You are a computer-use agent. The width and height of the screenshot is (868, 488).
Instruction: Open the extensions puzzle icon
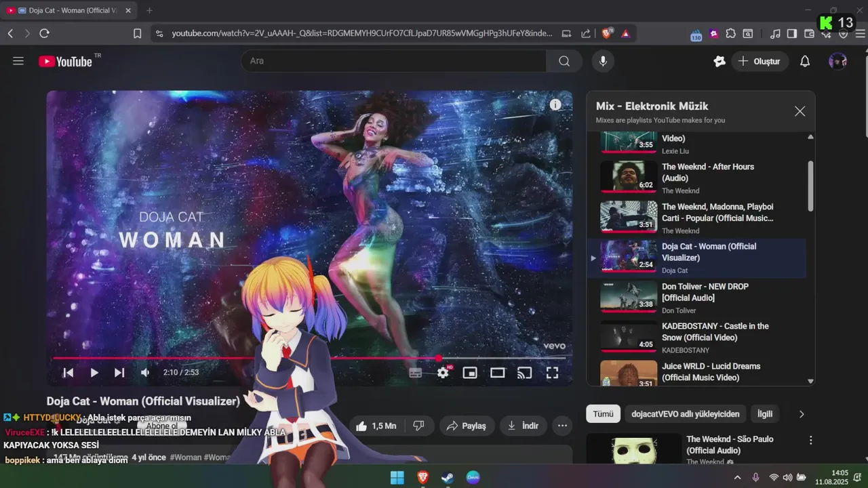coord(730,33)
